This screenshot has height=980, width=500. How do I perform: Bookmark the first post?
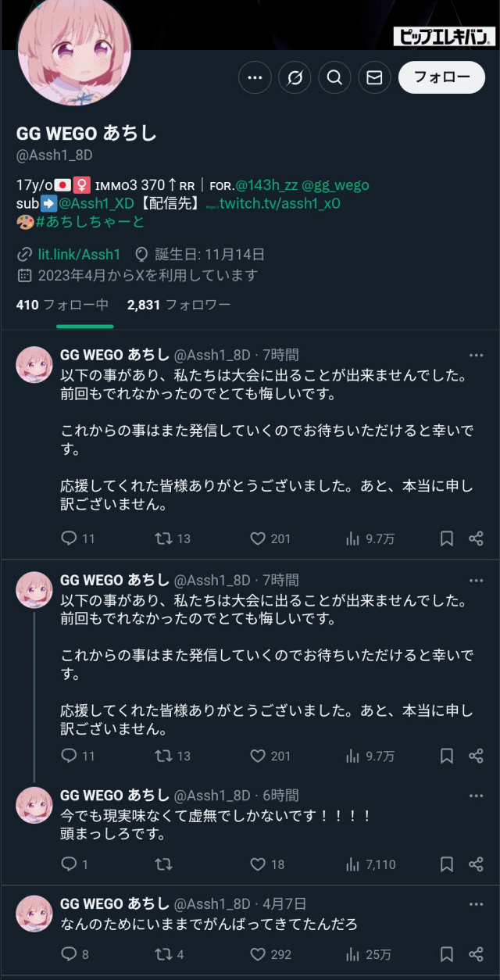point(447,538)
